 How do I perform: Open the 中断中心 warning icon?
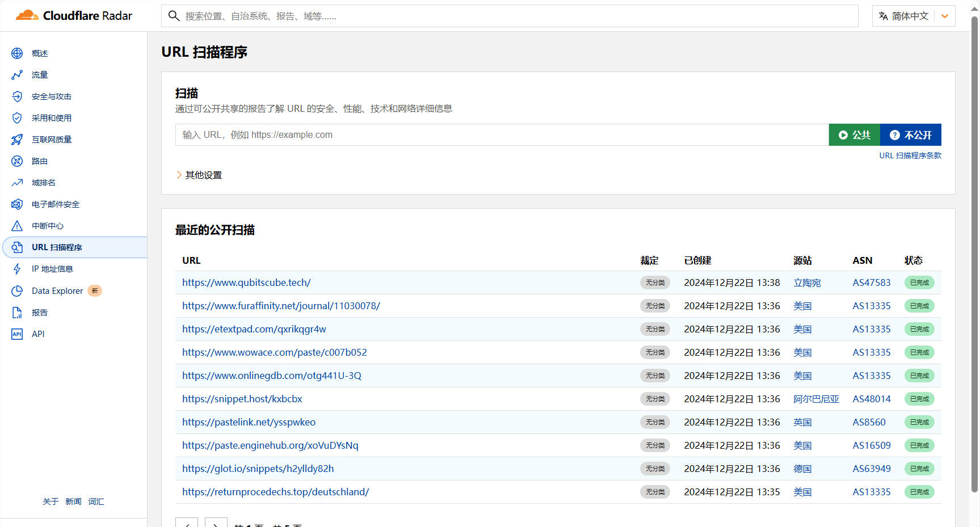pyautogui.click(x=17, y=226)
